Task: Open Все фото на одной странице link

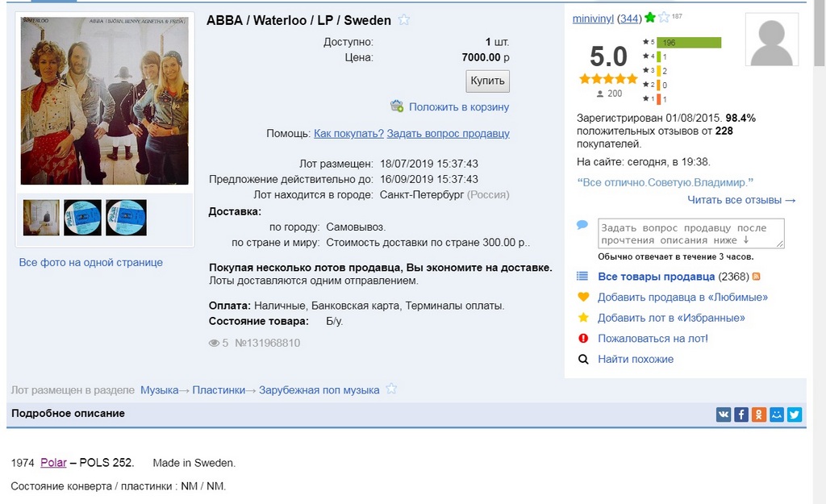Action: (x=91, y=263)
